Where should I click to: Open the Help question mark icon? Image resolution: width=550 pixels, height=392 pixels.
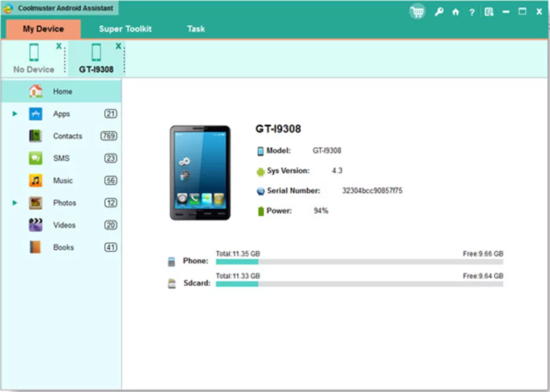click(x=471, y=12)
